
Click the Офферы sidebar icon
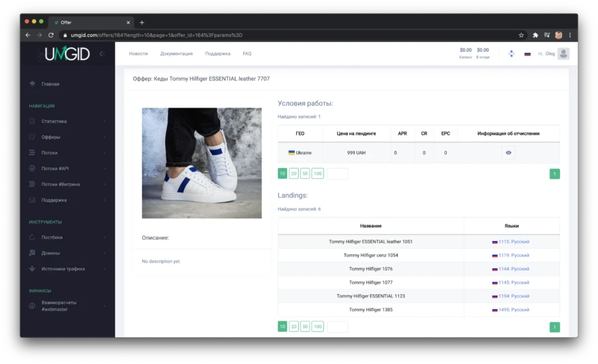click(32, 136)
